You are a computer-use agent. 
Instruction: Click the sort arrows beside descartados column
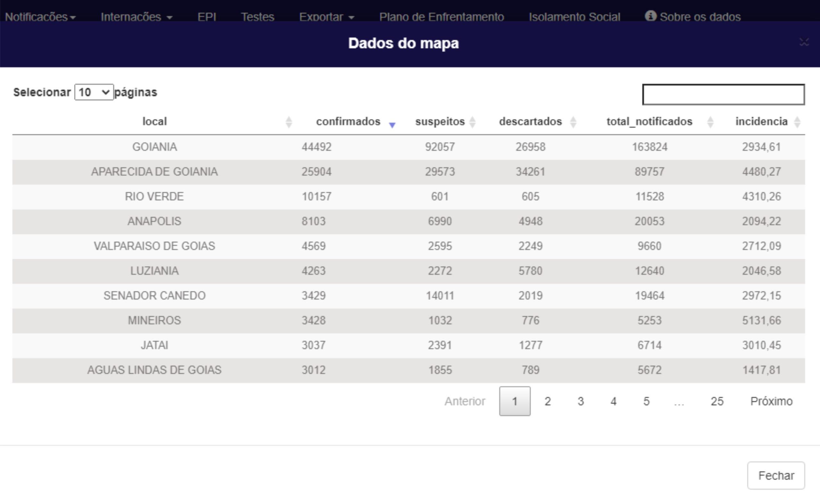click(573, 122)
